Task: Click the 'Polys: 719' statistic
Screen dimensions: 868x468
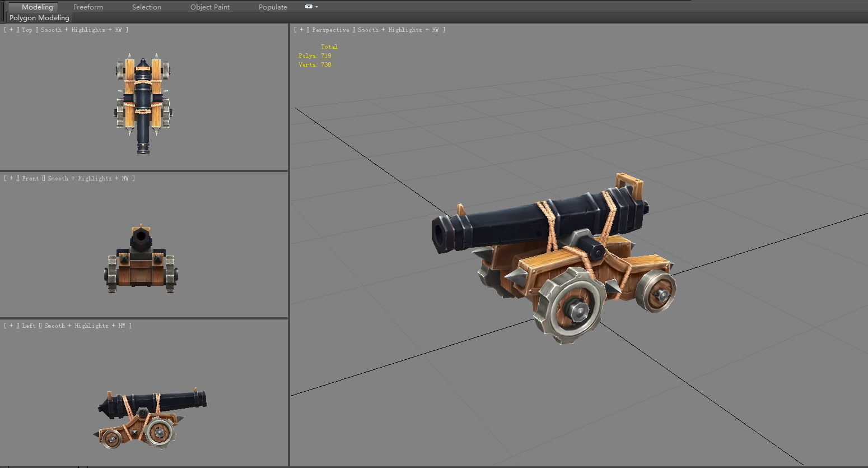Action: point(315,55)
